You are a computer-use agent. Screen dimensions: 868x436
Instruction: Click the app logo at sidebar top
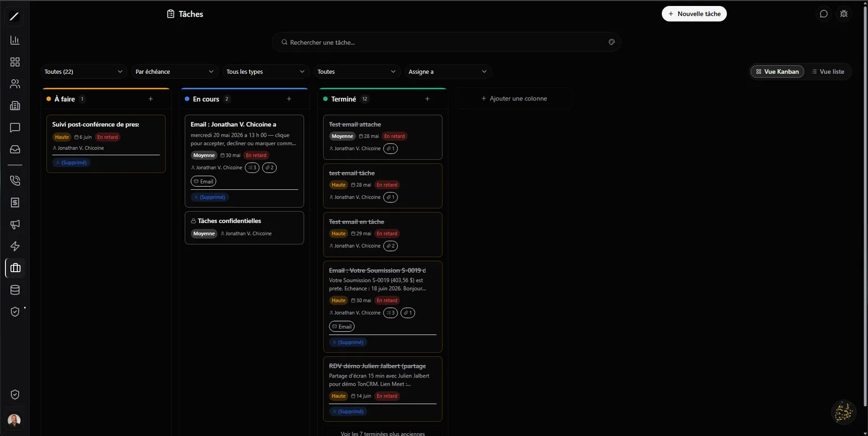[15, 16]
